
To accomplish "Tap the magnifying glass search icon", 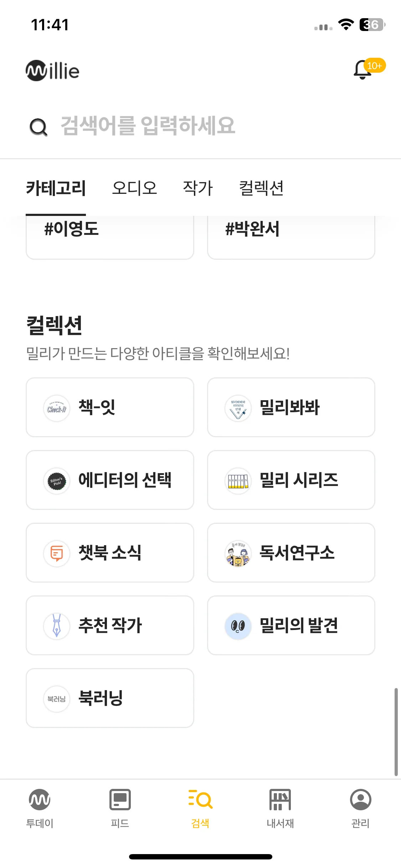I will point(38,127).
